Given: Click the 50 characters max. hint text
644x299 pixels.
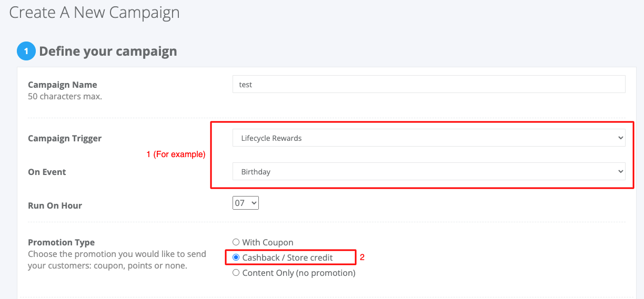Looking at the screenshot, I should [65, 97].
